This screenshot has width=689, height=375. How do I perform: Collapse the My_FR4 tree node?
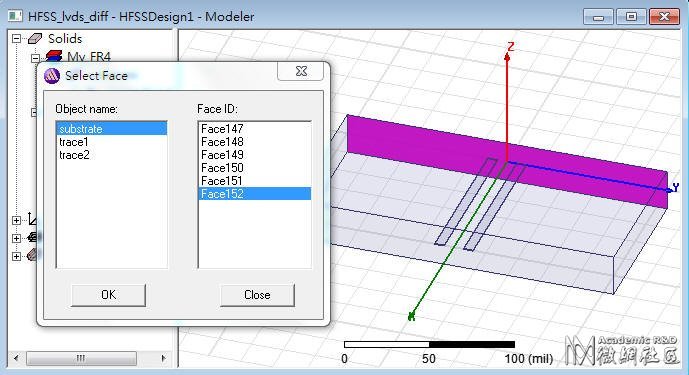35,58
